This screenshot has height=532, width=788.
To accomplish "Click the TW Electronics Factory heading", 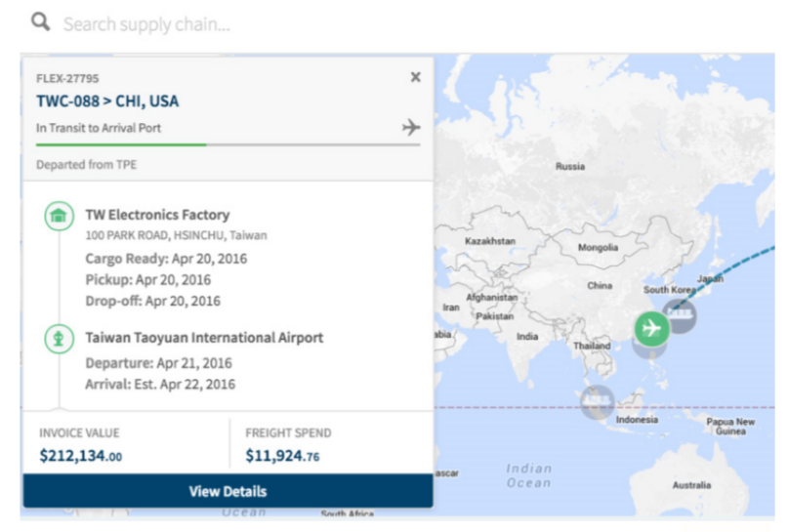I will click(157, 215).
